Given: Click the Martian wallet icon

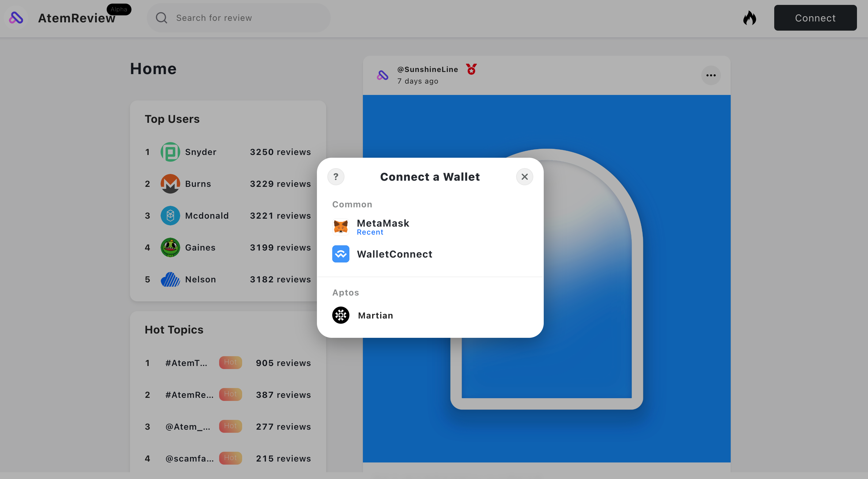Looking at the screenshot, I should (x=341, y=315).
